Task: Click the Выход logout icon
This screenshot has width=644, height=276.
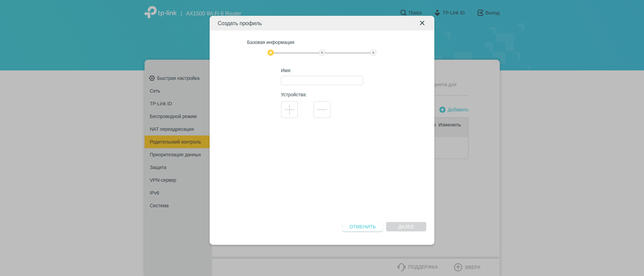Action: pos(480,13)
